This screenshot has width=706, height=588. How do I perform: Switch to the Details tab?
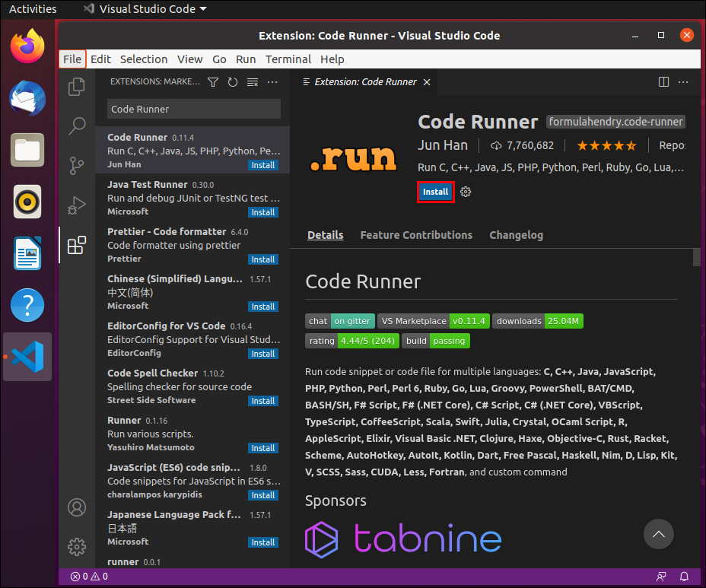coord(325,235)
